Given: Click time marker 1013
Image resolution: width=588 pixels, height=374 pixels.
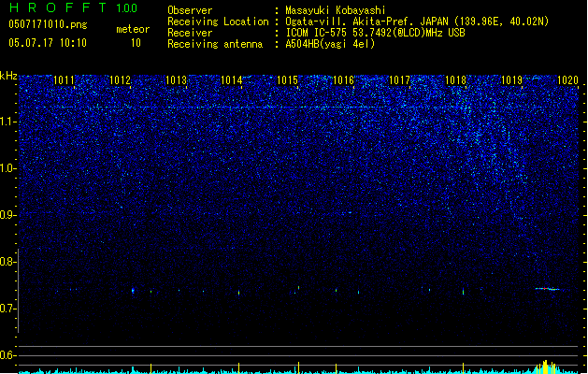Looking at the screenshot, I should coord(176,80).
